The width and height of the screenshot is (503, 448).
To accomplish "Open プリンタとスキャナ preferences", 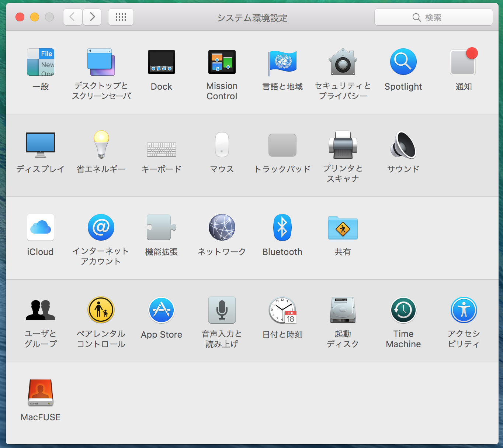I will (x=343, y=145).
